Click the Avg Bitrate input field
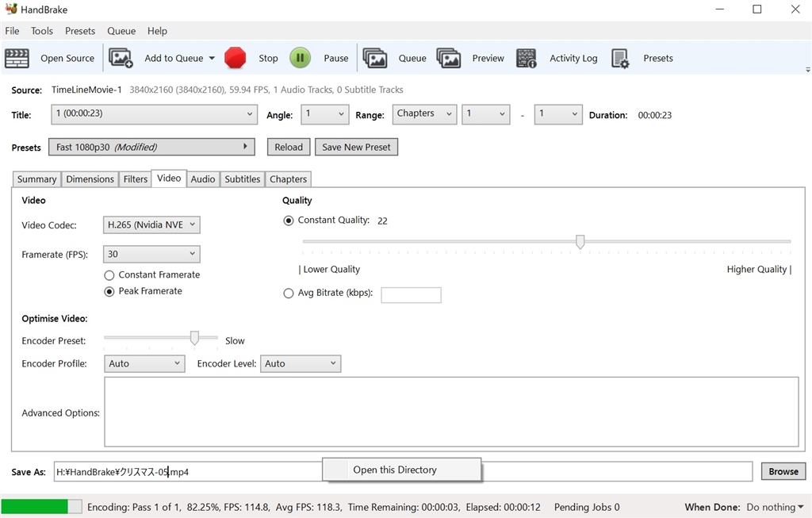The image size is (812, 518). click(412, 295)
